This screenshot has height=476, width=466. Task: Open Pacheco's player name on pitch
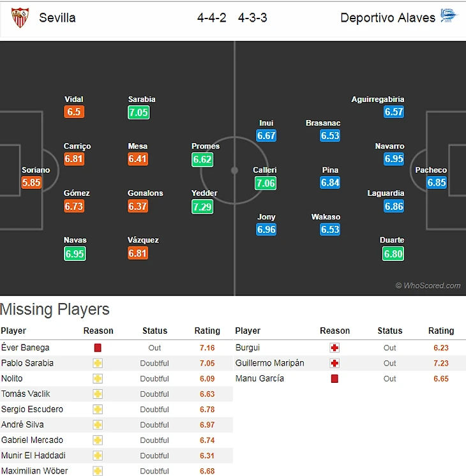[431, 170]
